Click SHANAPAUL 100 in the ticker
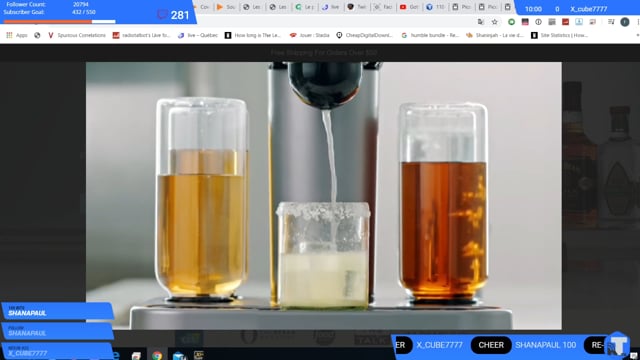This screenshot has height=360, width=640. tap(545, 345)
